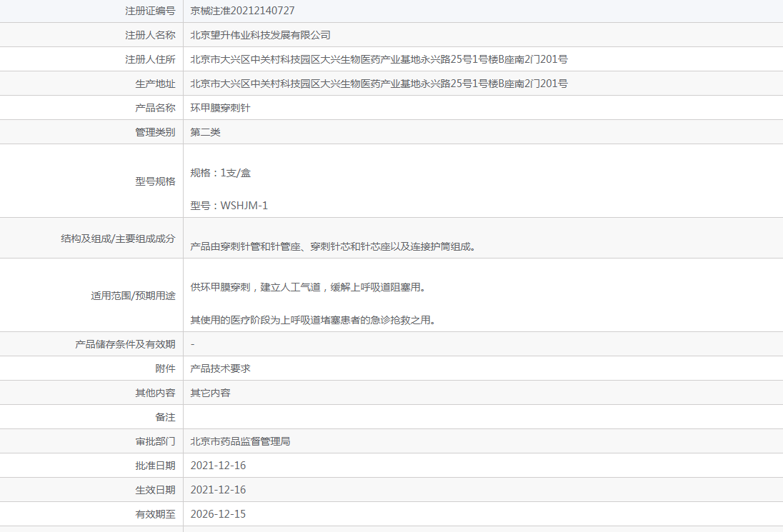Click the 产品储存条件及有效期 row label
The width and height of the screenshot is (783, 532).
(x=125, y=344)
